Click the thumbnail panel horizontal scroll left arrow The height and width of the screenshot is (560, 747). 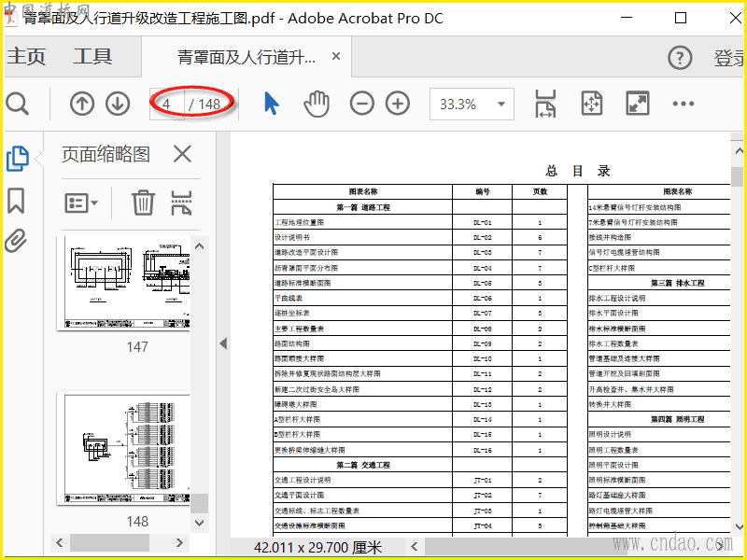coord(60,542)
